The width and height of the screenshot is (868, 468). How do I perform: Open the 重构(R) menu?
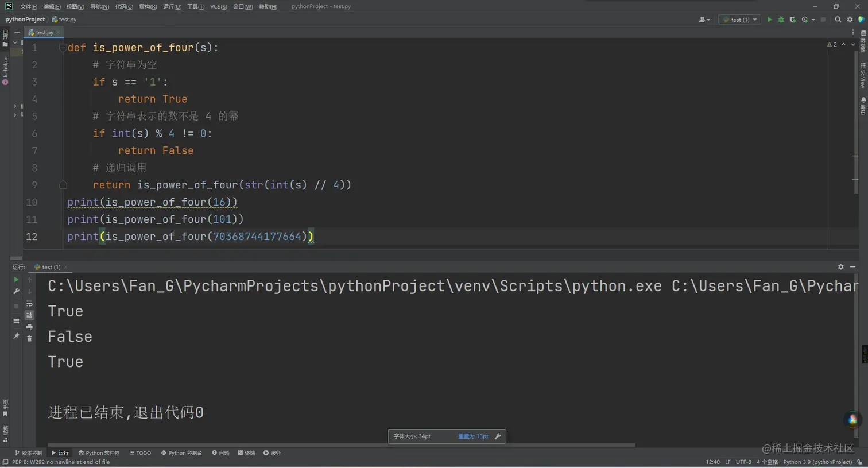[148, 7]
